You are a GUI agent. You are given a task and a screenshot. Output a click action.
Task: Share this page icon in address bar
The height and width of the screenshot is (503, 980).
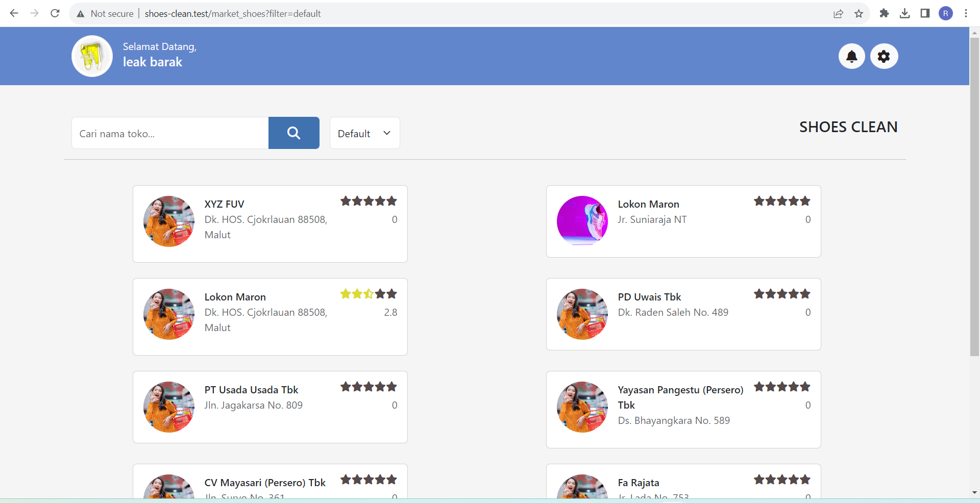pyautogui.click(x=838, y=14)
